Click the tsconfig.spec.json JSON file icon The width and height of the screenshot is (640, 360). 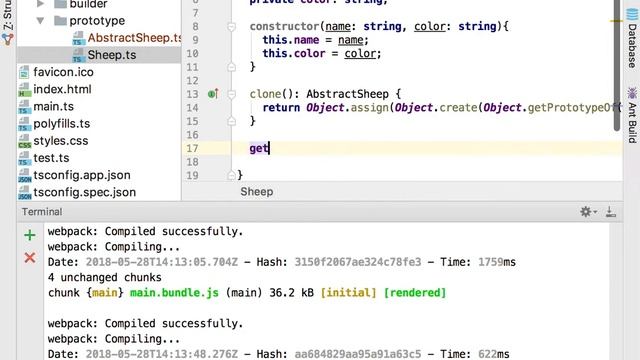click(24, 192)
